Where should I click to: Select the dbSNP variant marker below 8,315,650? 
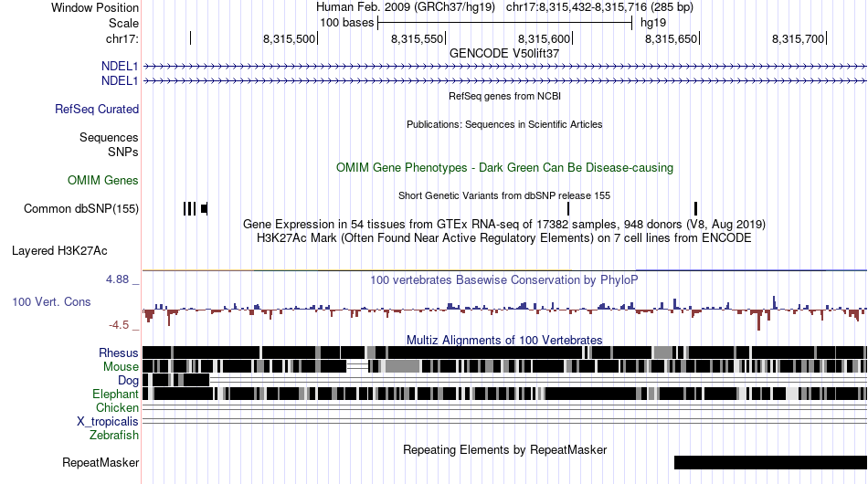pos(696,208)
